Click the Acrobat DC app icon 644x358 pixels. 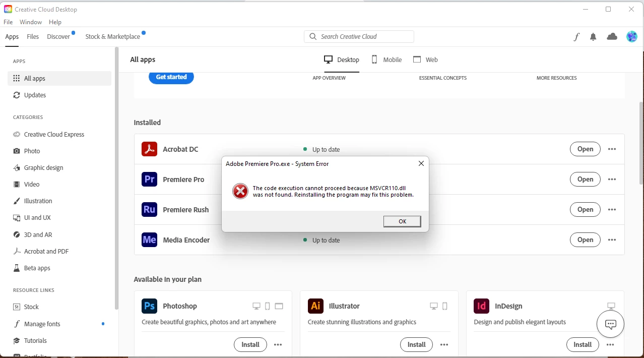tap(149, 149)
